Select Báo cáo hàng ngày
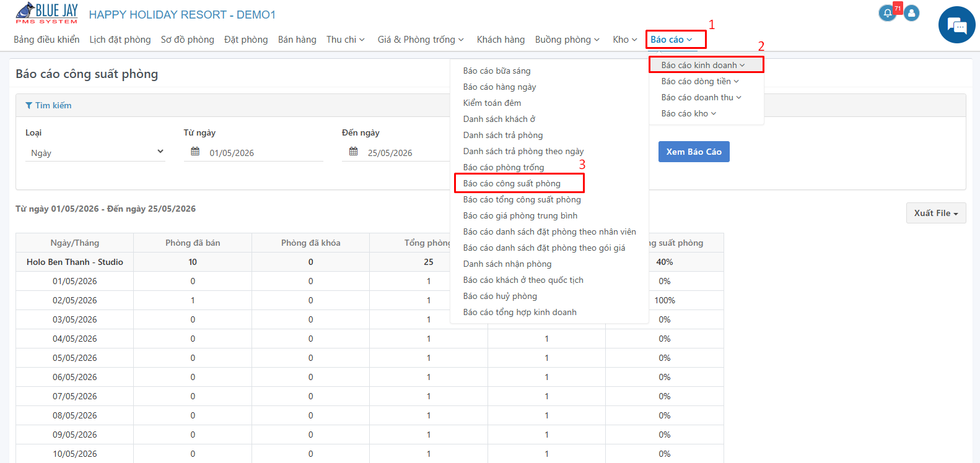980x463 pixels. [499, 87]
